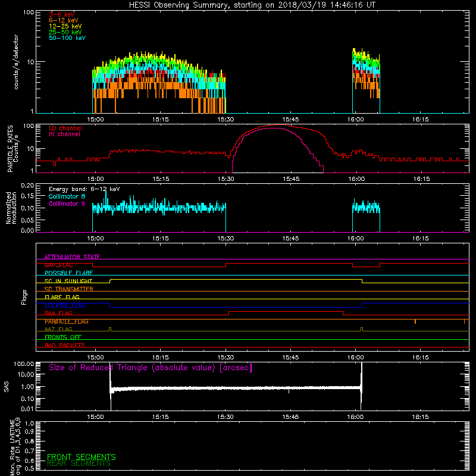Screen dimensions: 476x476
Task: Click '15:00' tick under the SAS plot
Action: click(x=95, y=417)
